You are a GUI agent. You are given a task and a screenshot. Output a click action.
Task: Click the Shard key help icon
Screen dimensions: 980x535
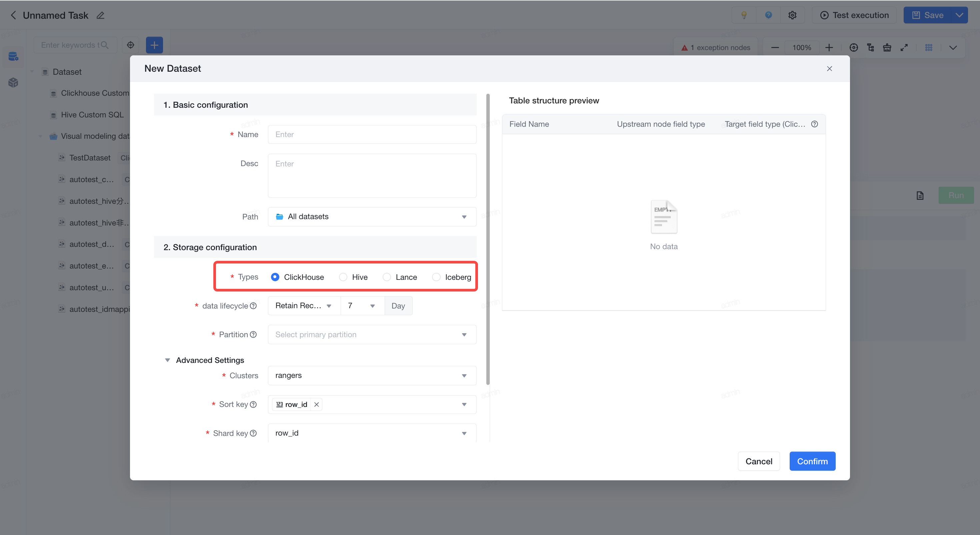(253, 433)
